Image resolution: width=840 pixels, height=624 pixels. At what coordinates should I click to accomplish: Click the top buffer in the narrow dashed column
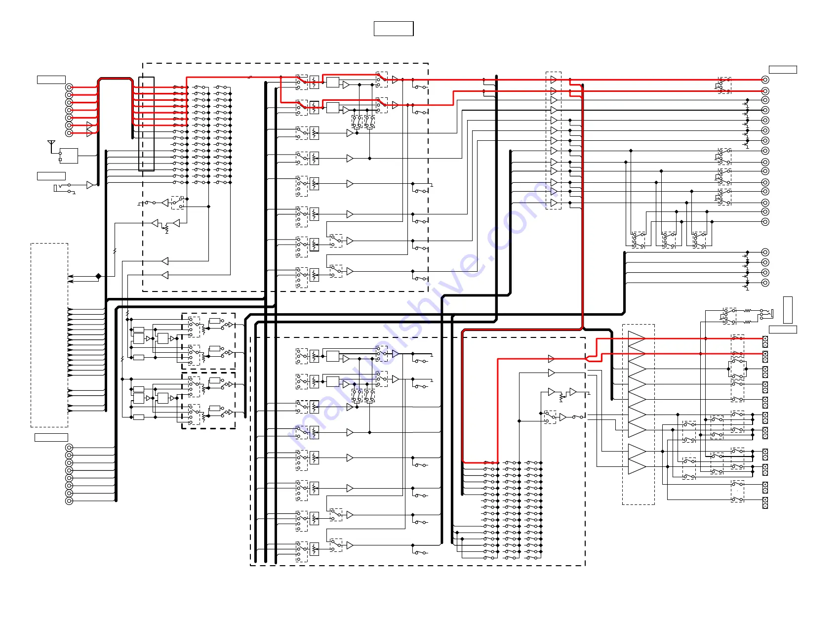pyautogui.click(x=554, y=80)
